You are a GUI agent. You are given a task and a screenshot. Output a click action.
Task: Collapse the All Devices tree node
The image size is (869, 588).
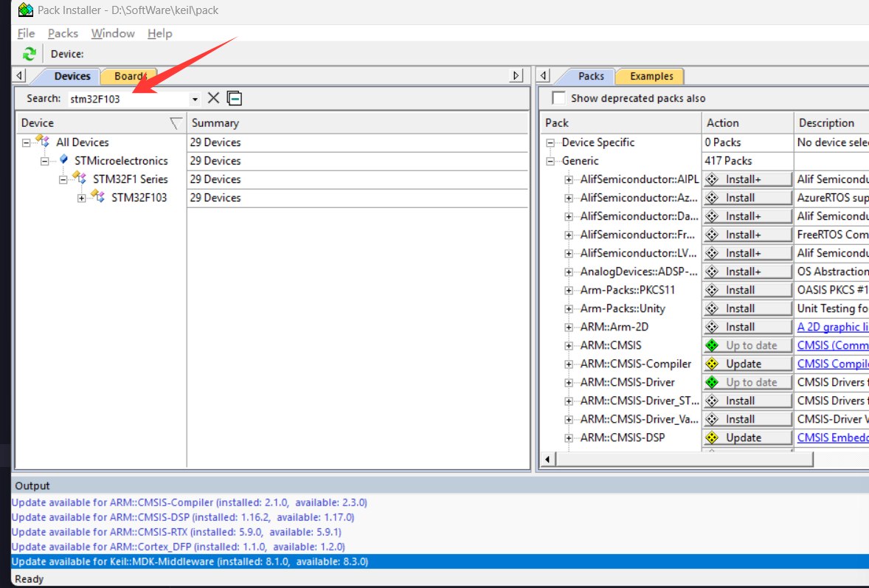26,142
